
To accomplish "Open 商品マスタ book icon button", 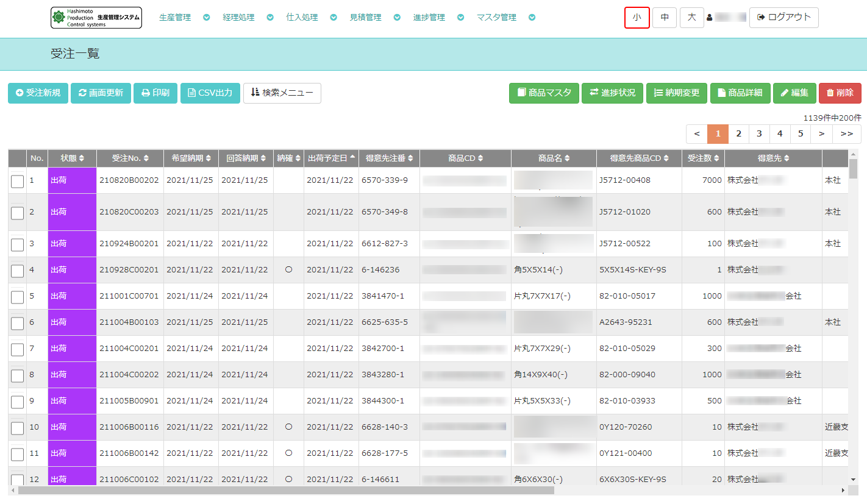I will click(544, 93).
